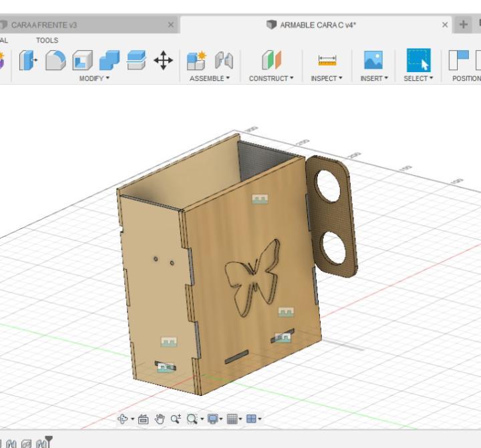
Task: Click the New Component icon
Action: [x=196, y=60]
